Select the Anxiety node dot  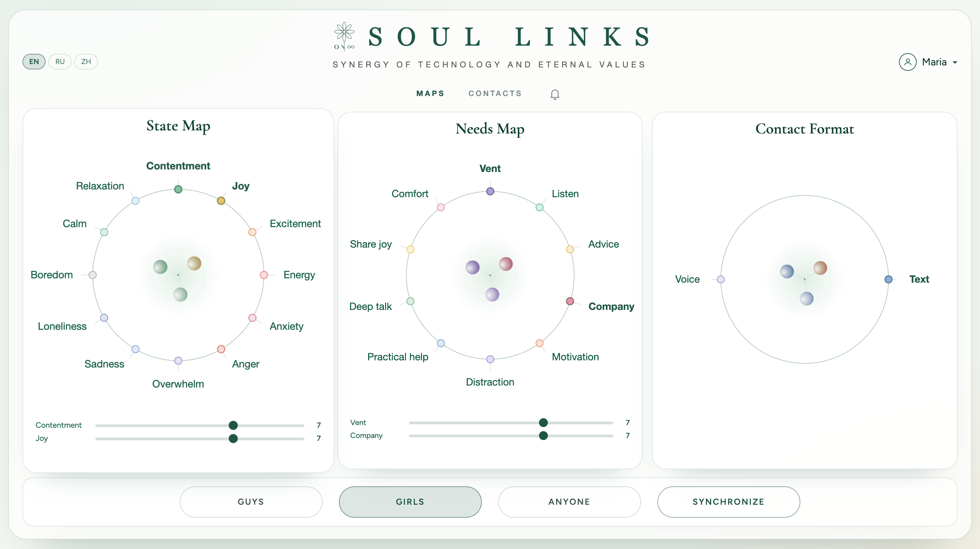point(252,317)
